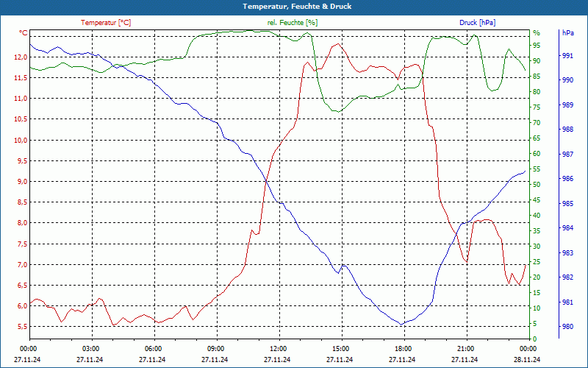Select the red 'Temperatur [°C]' legend label
This screenshot has width=588, height=368.
106,23
